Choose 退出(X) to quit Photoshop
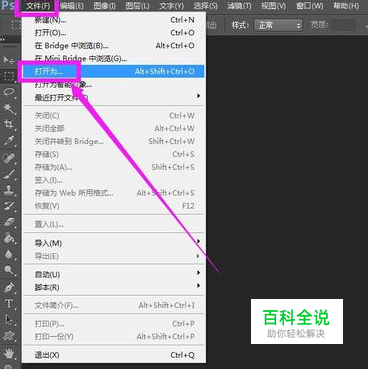 (x=113, y=355)
